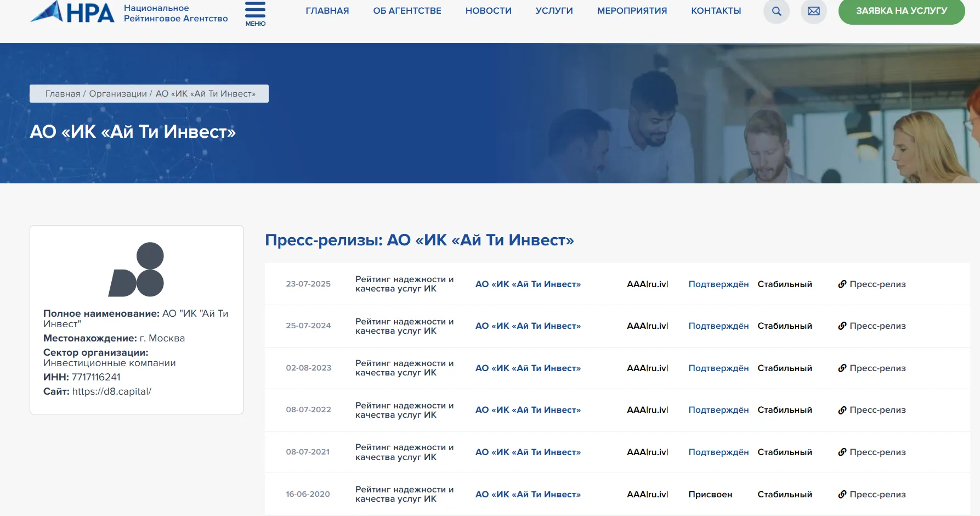Click rating type text in 08-07-2022 row

click(404, 410)
